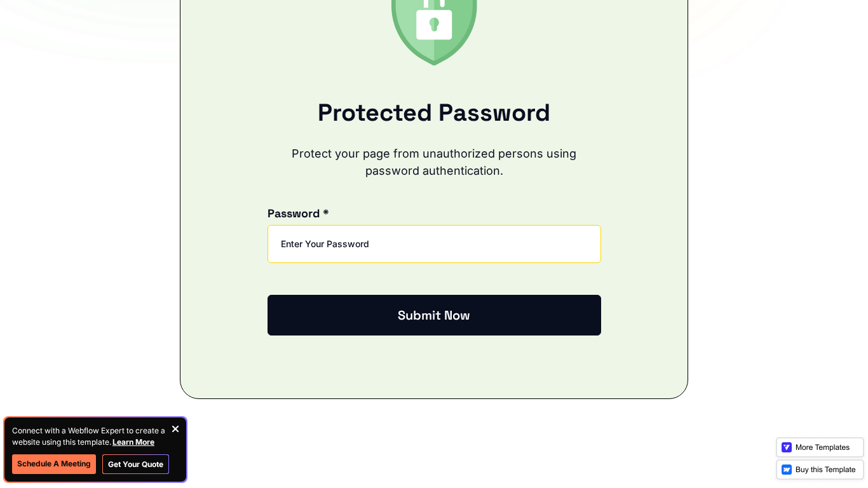Click the orange Schedule A Meeting button

coord(54,464)
